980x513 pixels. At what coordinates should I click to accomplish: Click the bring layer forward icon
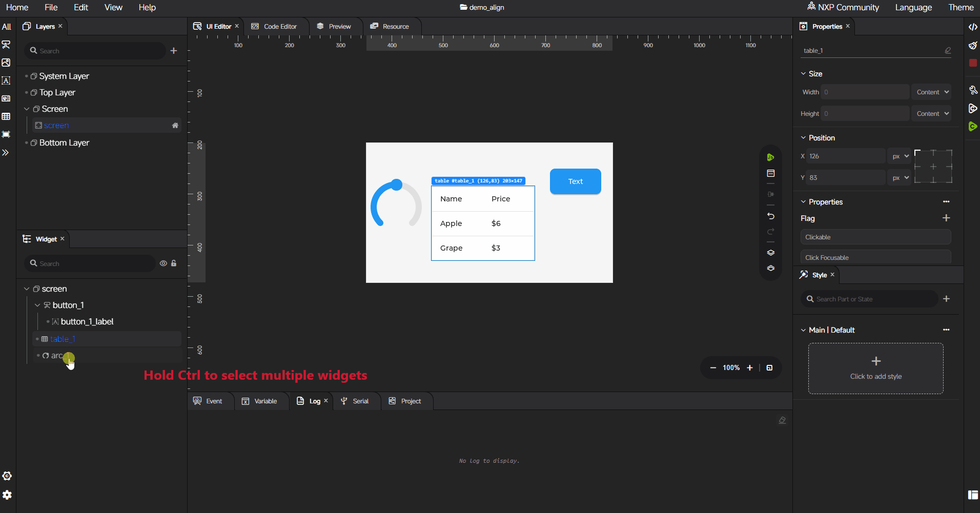click(x=770, y=253)
